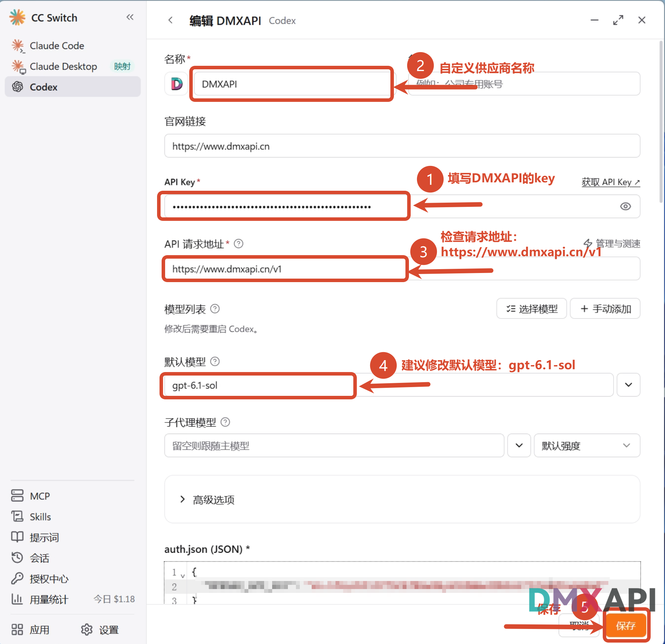Viewport: 665px width, 644px height.
Task: Maximize the window with expand icon
Action: tap(618, 20)
